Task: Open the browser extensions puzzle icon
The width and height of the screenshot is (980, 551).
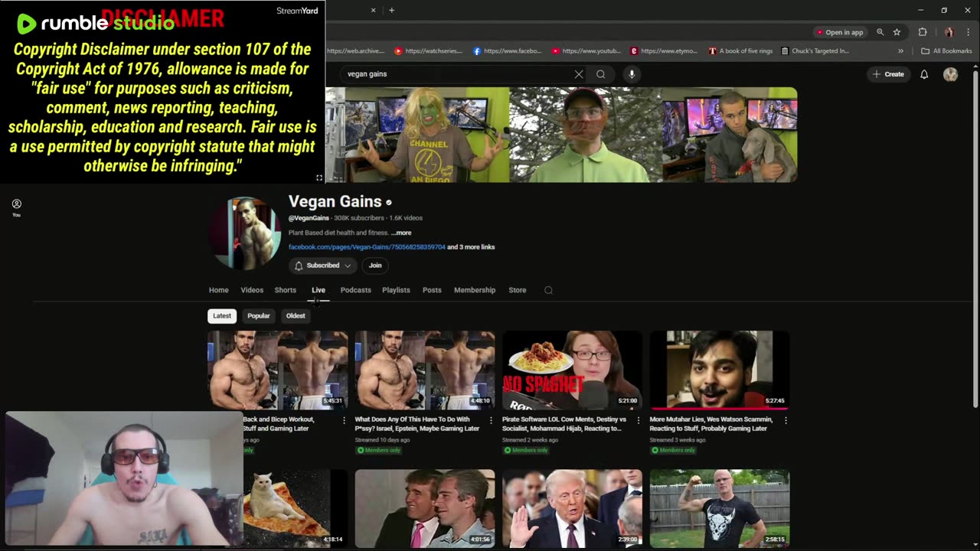Action: [x=922, y=32]
